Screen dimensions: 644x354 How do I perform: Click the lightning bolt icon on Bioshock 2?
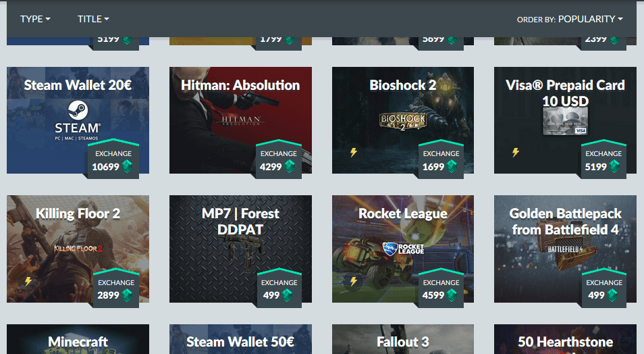tap(354, 153)
